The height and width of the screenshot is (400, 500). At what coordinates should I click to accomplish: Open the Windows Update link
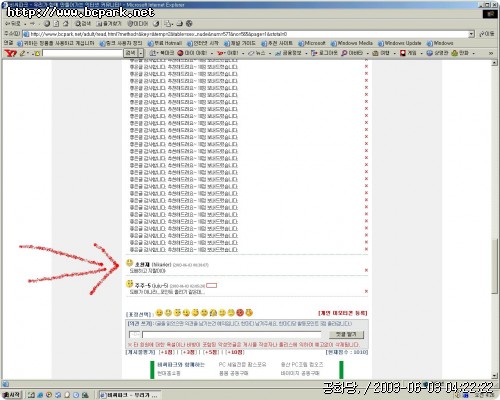click(400, 43)
